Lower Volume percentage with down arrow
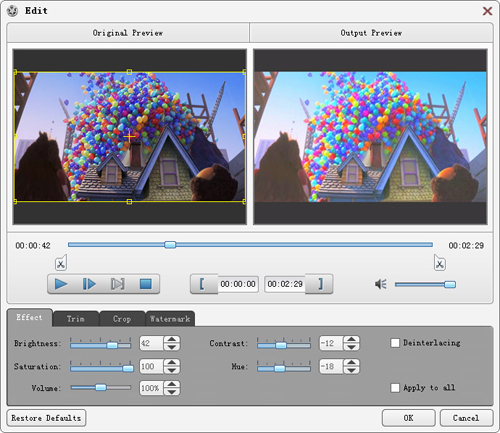Image resolution: width=500 pixels, height=433 pixels. coord(172,392)
